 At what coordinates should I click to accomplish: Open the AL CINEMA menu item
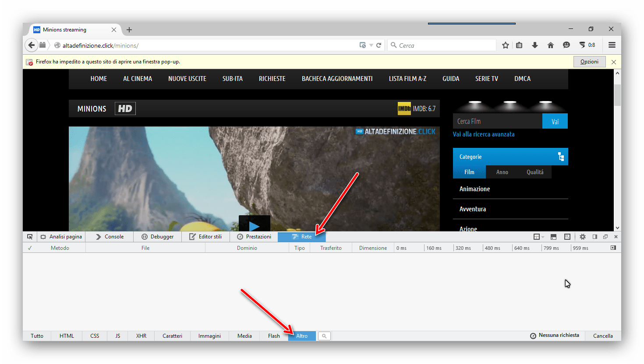(138, 79)
